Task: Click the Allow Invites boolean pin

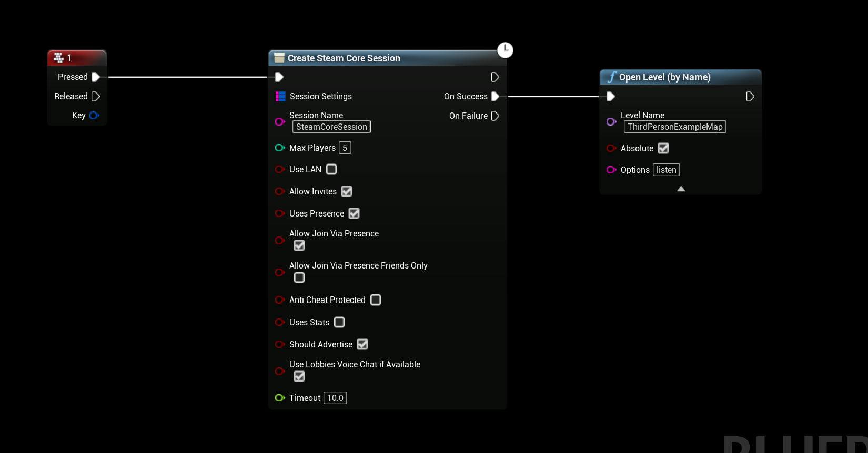Action: click(x=280, y=192)
